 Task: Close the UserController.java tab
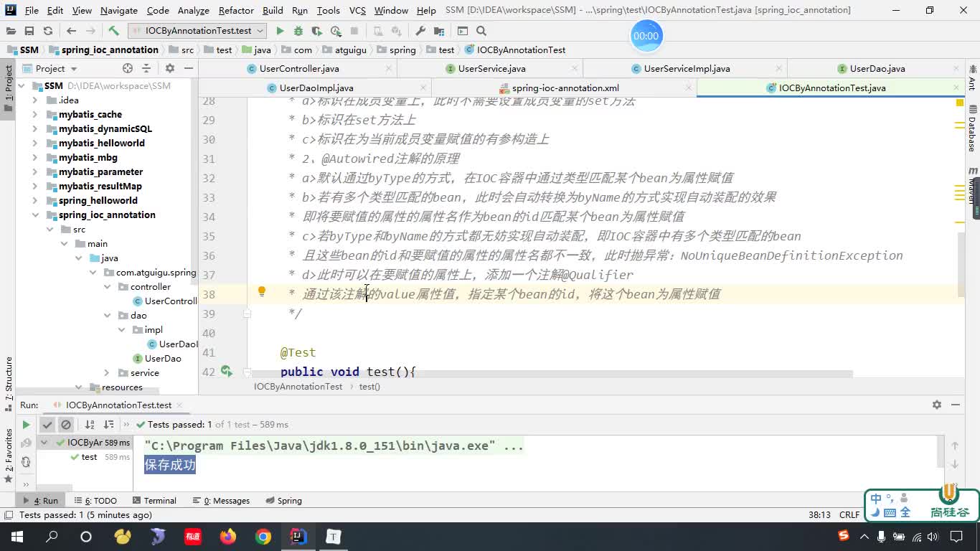tap(388, 69)
